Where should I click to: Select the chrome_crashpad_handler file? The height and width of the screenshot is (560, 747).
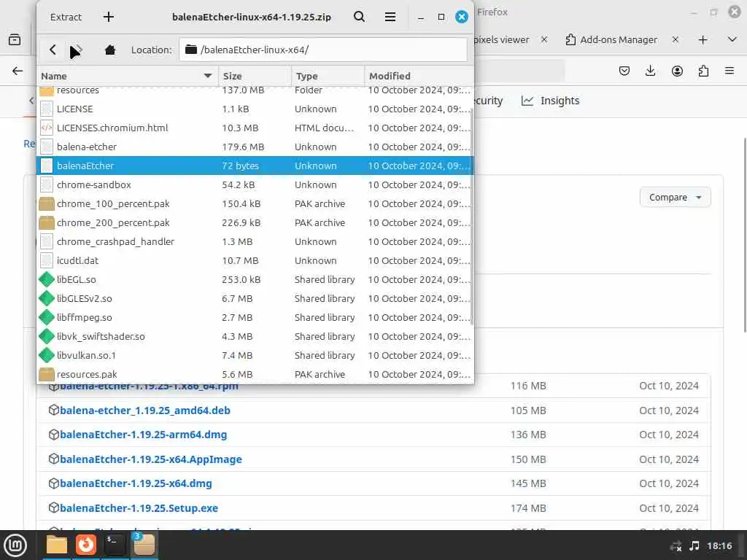pos(255,241)
